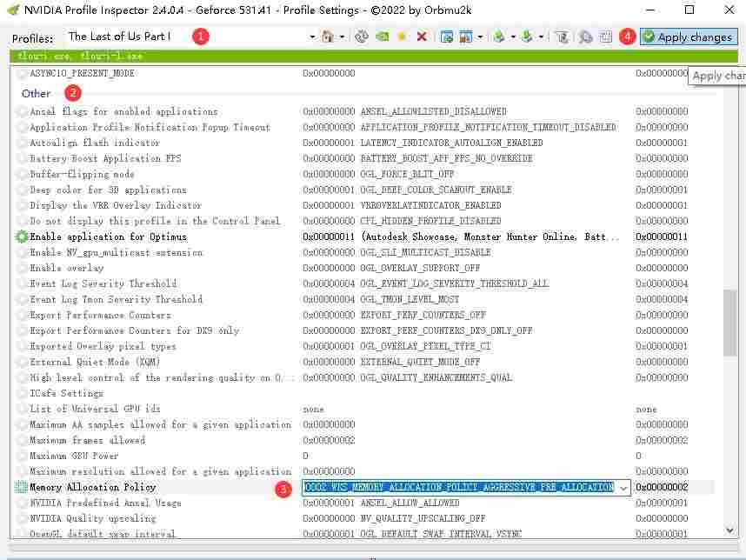Open the export profiles dropdown arrow
Viewport: 746px width, 560px height.
click(513, 37)
